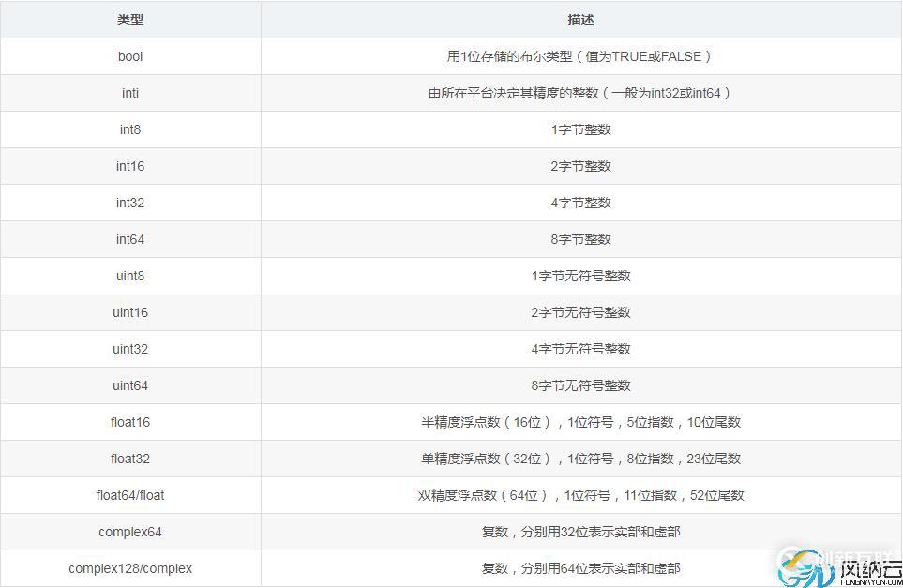Click the 分别用64位表示实部和虚部 description

(580, 568)
